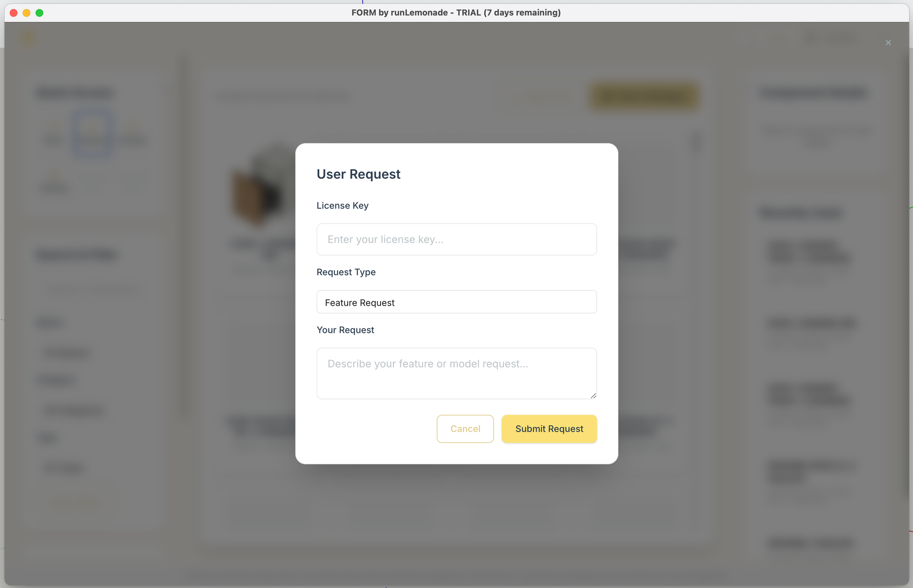Click the blurred yellow button behind the dialog

coord(644,96)
